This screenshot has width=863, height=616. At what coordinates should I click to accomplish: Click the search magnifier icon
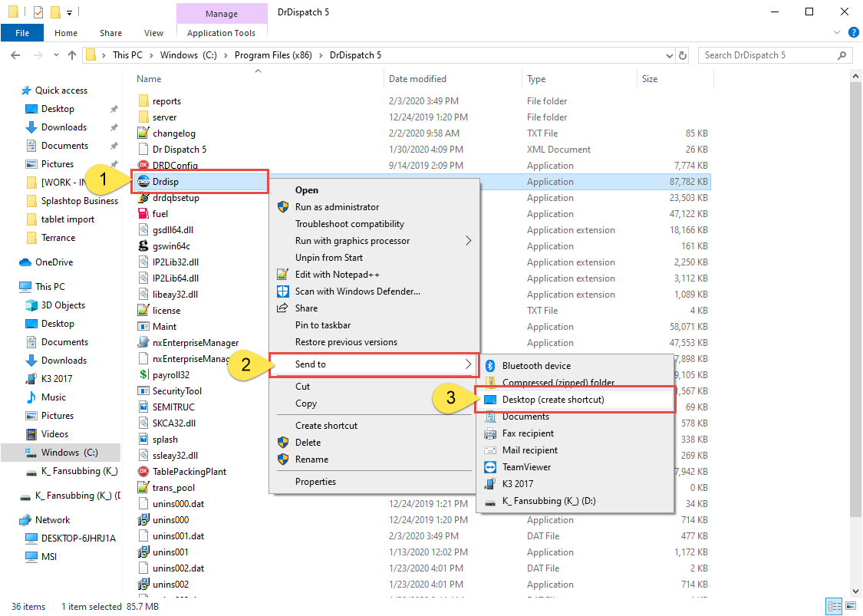[842, 55]
